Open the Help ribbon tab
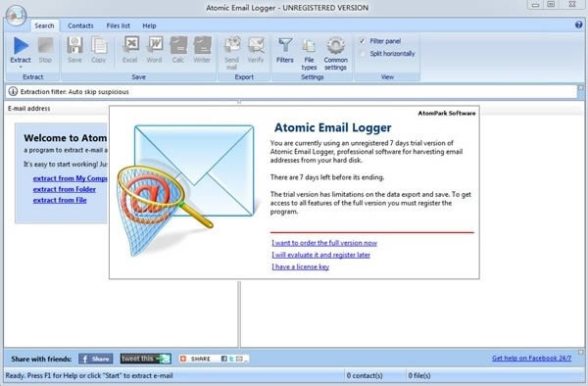Image resolution: width=588 pixels, height=386 pixels. click(149, 25)
